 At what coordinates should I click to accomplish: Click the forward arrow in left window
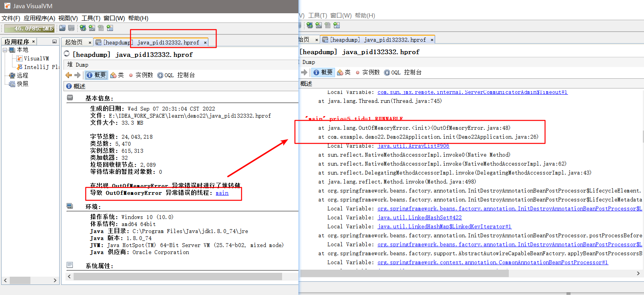[x=77, y=75]
